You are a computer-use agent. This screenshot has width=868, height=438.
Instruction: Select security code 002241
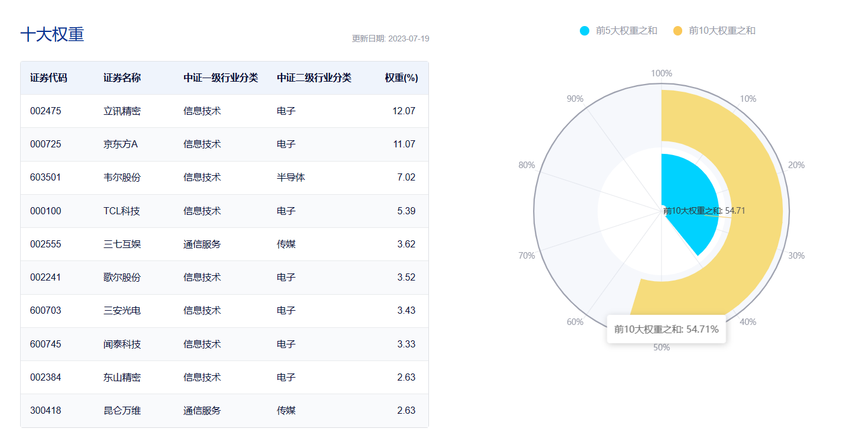[x=46, y=278]
